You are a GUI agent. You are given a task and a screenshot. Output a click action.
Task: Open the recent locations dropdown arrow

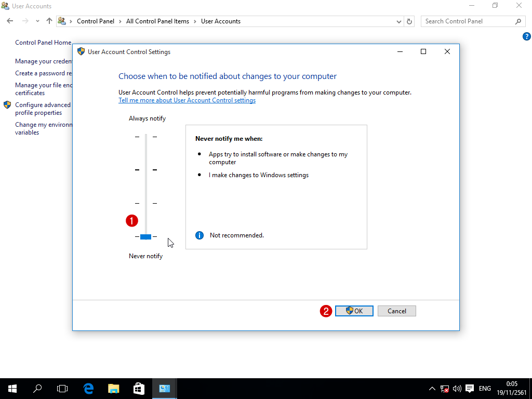37,21
